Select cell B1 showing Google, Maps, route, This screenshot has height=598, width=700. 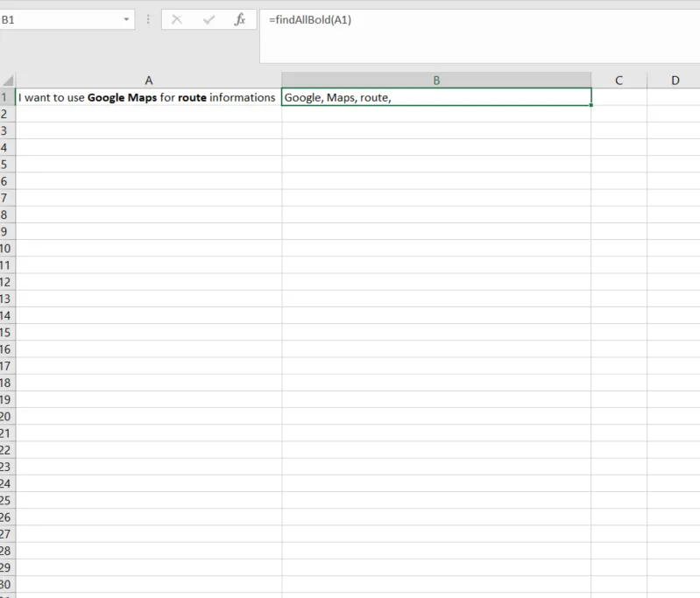pos(436,97)
